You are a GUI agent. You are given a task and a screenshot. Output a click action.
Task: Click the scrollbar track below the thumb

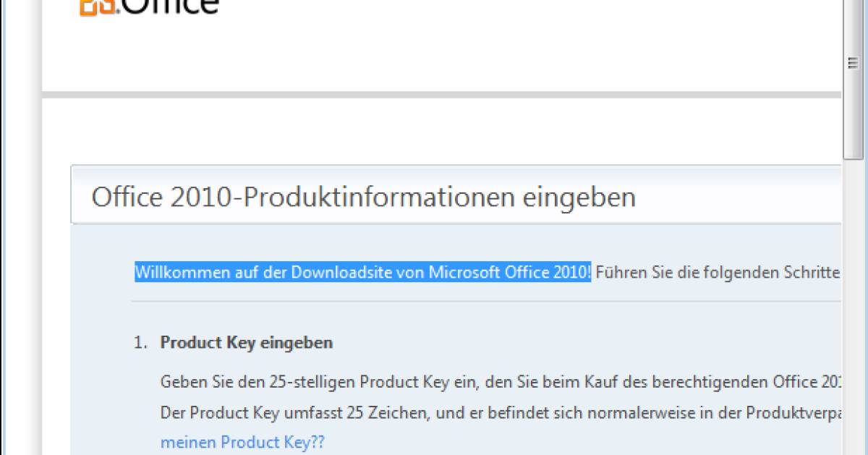[853, 304]
